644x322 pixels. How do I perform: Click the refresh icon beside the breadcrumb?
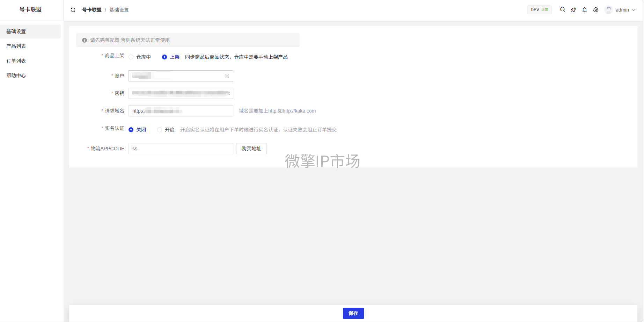73,10
